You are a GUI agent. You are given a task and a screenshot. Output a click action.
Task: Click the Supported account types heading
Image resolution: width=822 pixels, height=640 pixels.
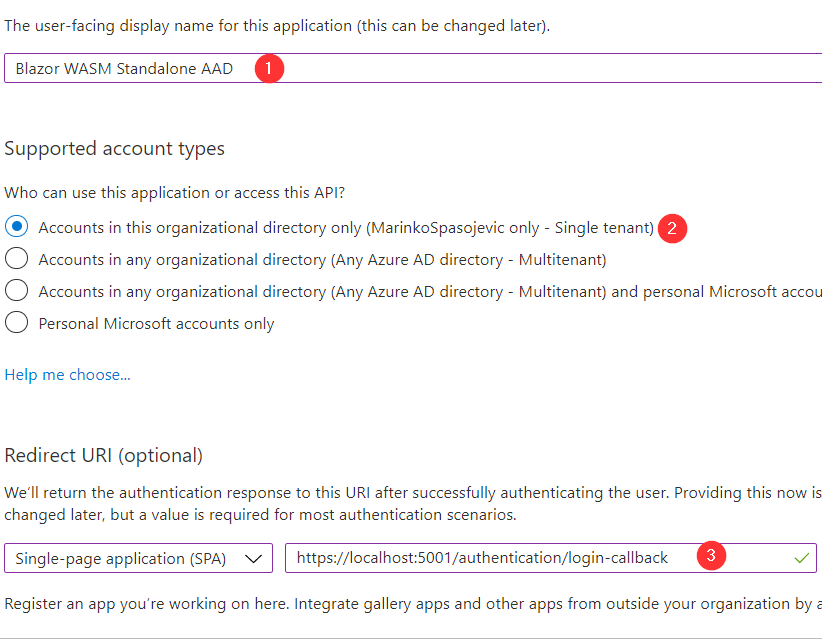[115, 149]
